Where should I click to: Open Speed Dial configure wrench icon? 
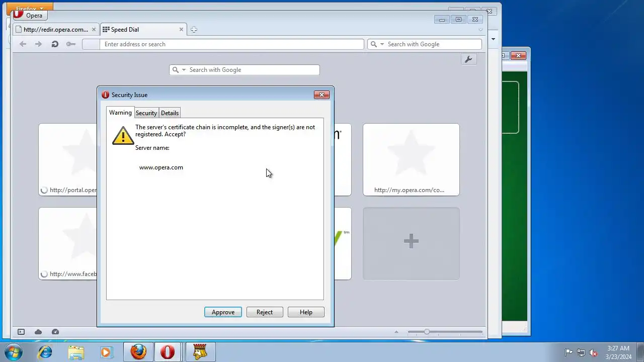468,60
